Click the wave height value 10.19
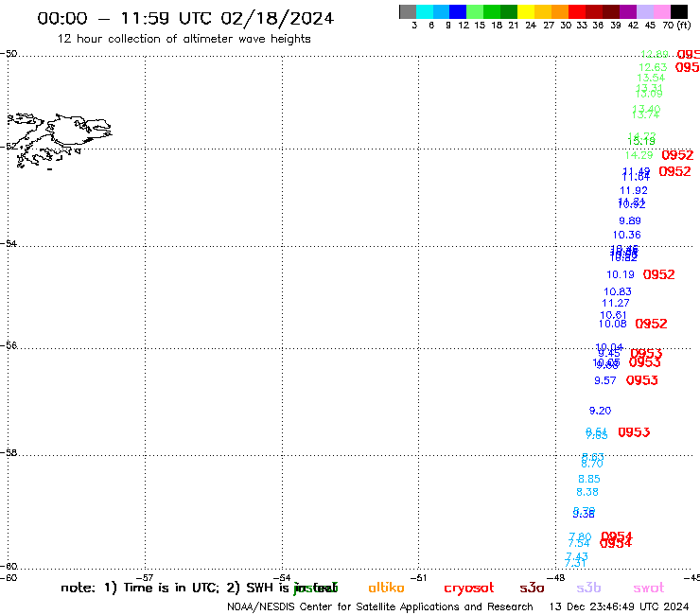700x615 pixels. click(x=621, y=274)
